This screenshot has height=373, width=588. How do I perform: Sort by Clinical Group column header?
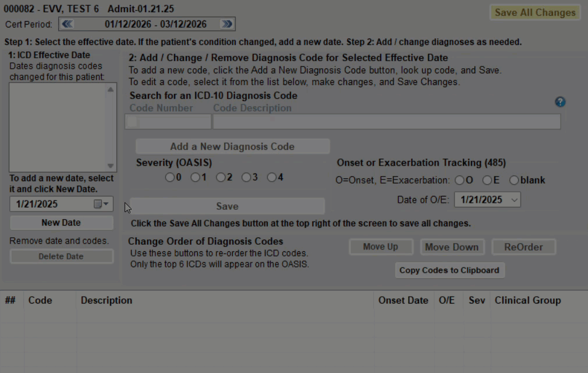click(x=527, y=301)
